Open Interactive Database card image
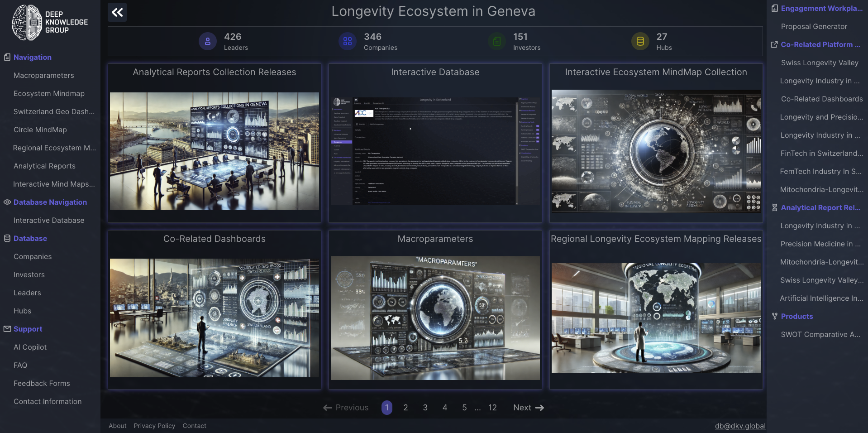Screen dimensions: 868x433 click(435, 151)
